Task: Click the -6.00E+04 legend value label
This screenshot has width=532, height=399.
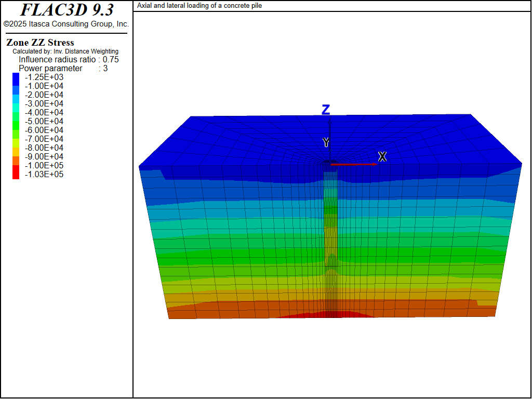Action: [x=44, y=130]
